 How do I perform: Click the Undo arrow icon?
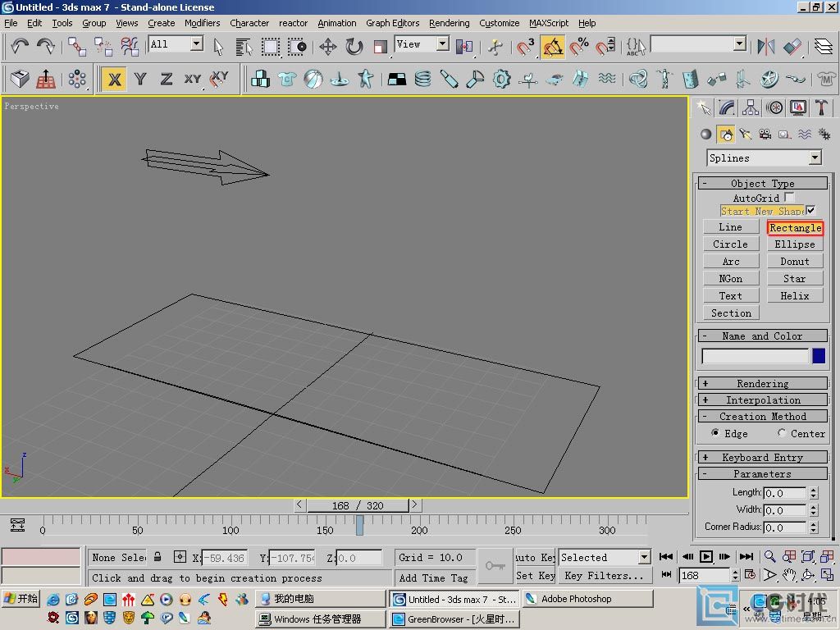point(20,47)
